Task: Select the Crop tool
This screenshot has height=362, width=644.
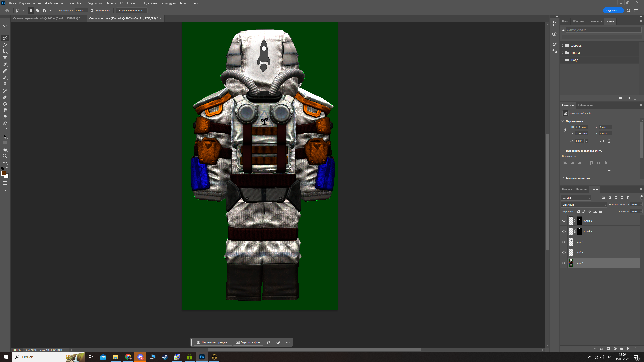Action: [5, 51]
